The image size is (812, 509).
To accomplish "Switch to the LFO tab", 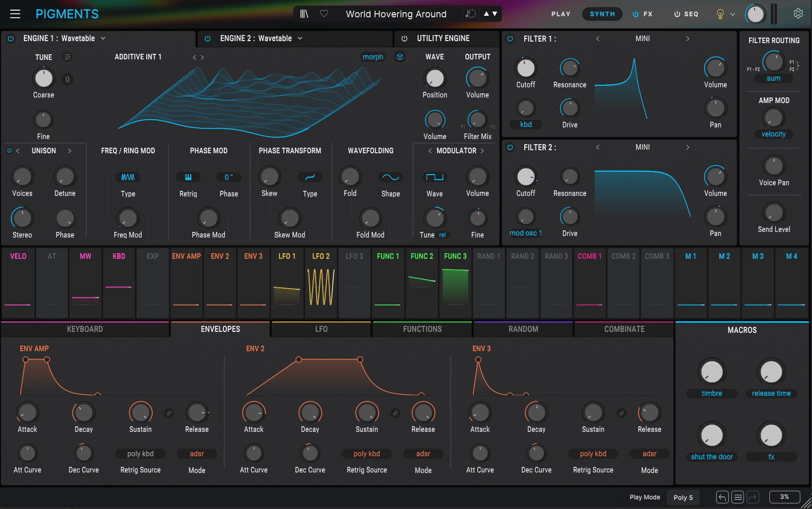I will pos(321,329).
